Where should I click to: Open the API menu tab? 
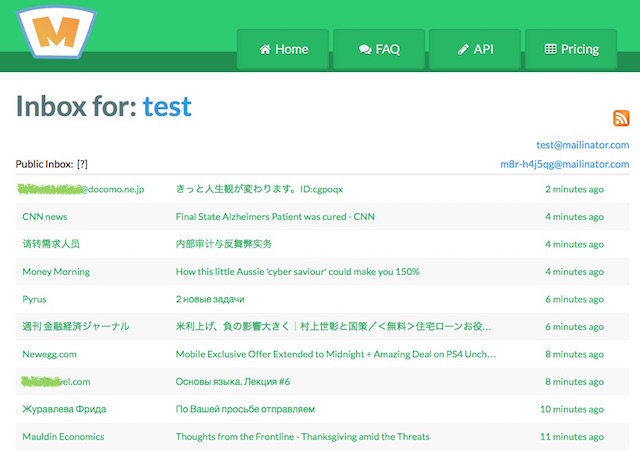coord(475,49)
